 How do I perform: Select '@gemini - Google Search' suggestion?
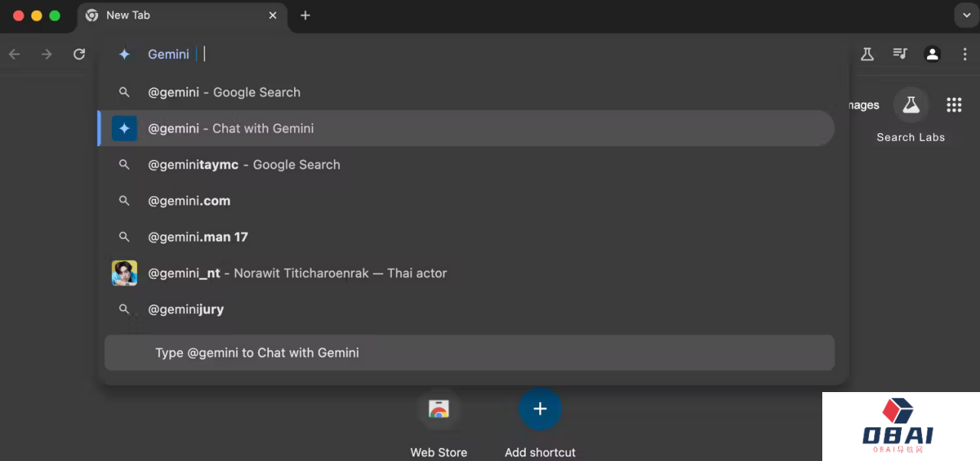tap(465, 92)
